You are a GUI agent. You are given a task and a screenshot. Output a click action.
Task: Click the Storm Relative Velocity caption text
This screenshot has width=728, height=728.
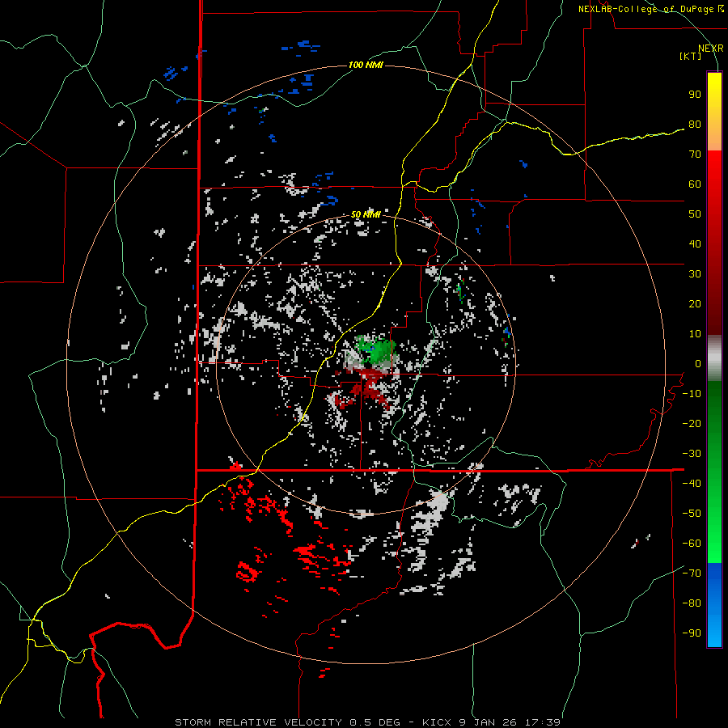(367, 722)
